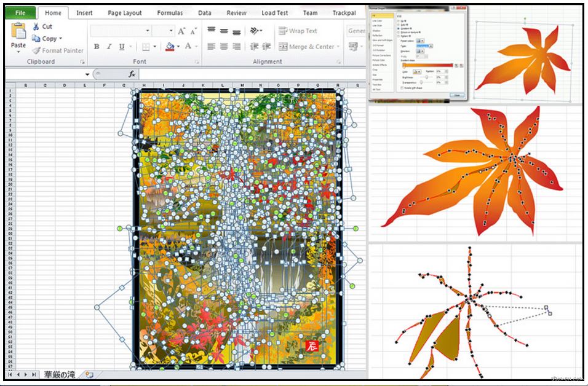Open the Formulas ribbon tab

pos(170,12)
